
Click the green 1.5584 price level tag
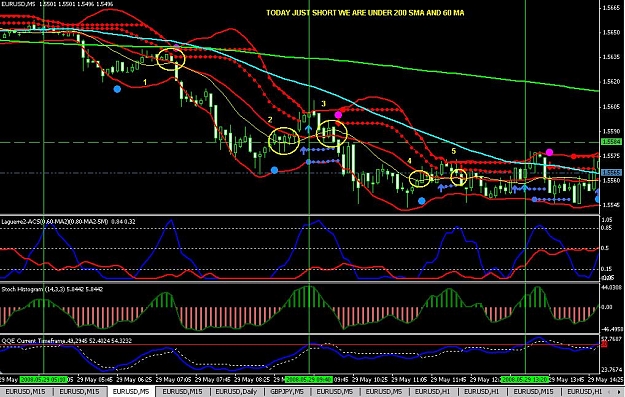pos(611,142)
